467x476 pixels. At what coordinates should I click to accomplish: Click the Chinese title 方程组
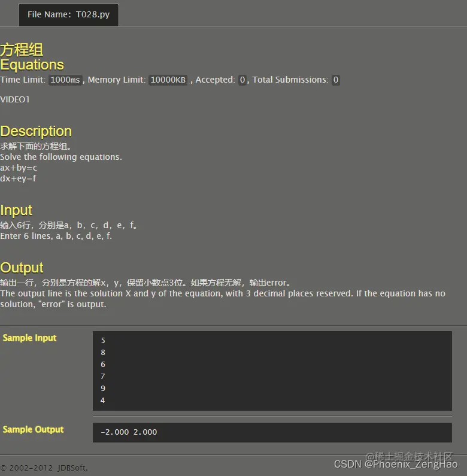click(22, 50)
